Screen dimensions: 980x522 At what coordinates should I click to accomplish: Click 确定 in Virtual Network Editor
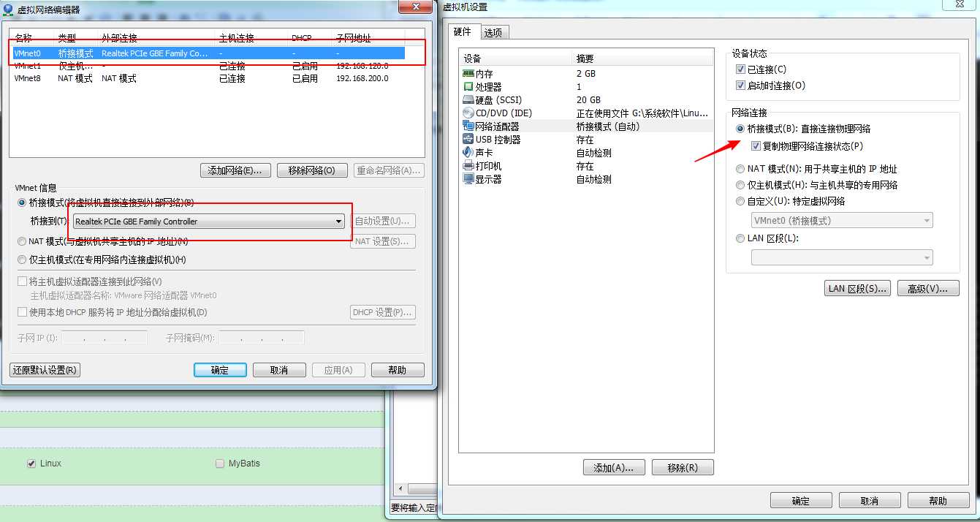click(220, 370)
